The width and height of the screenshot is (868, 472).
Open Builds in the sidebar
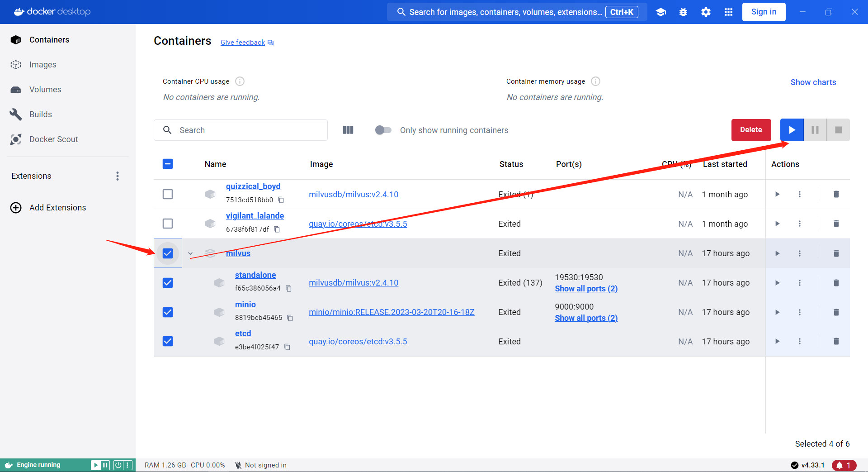coord(41,114)
